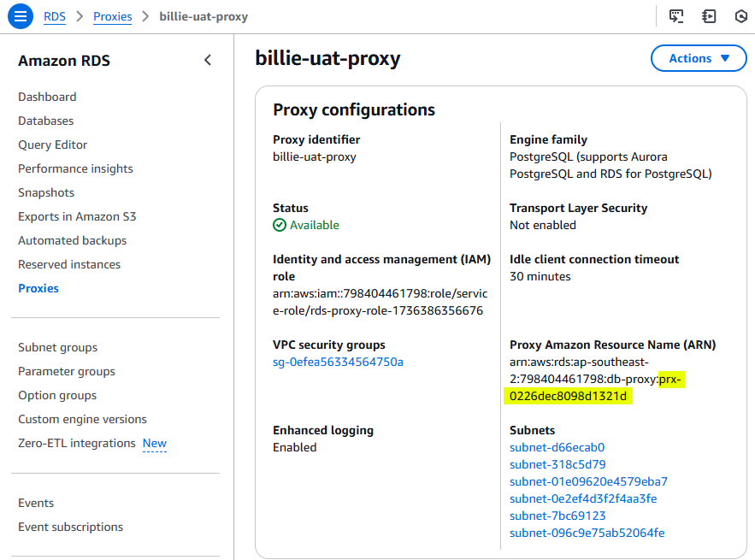This screenshot has width=755, height=560.
Task: Open subnet-d66ecab0 link
Action: pyautogui.click(x=557, y=447)
